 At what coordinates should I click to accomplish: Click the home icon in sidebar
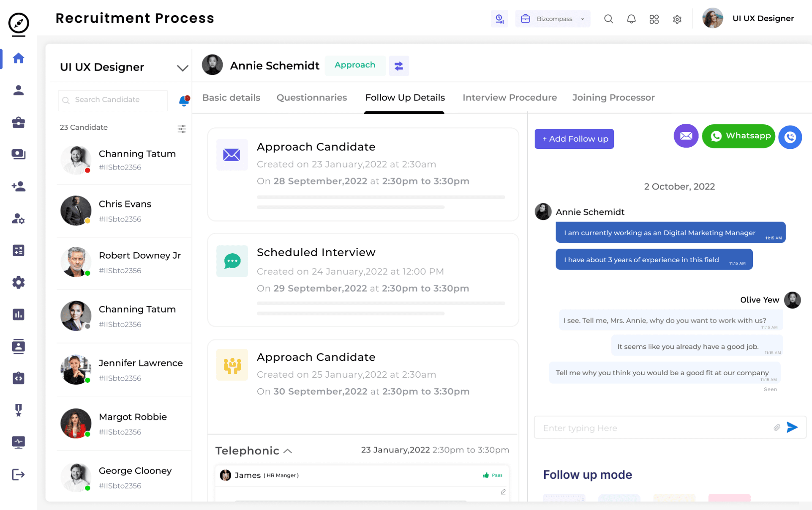[x=18, y=58]
